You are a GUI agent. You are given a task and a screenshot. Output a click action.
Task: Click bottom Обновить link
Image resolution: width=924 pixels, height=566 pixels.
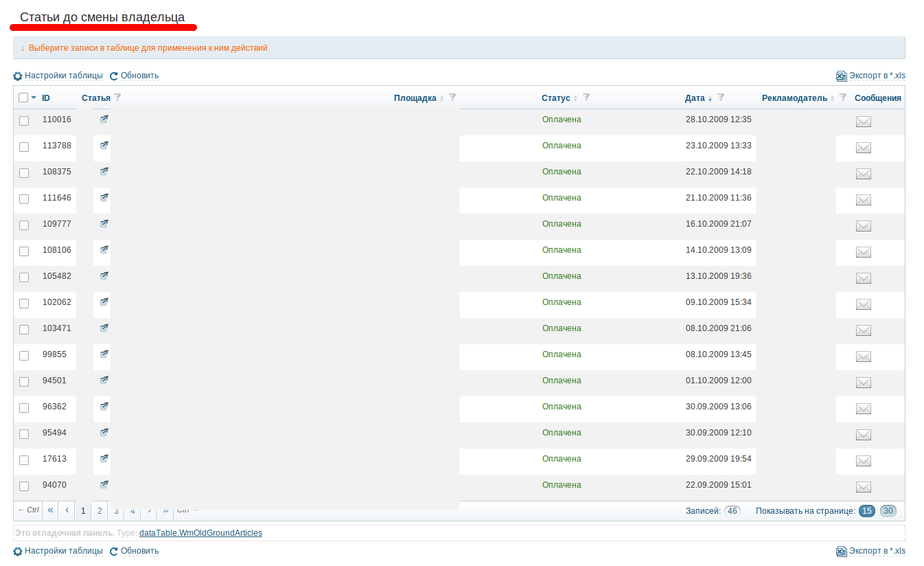click(140, 551)
